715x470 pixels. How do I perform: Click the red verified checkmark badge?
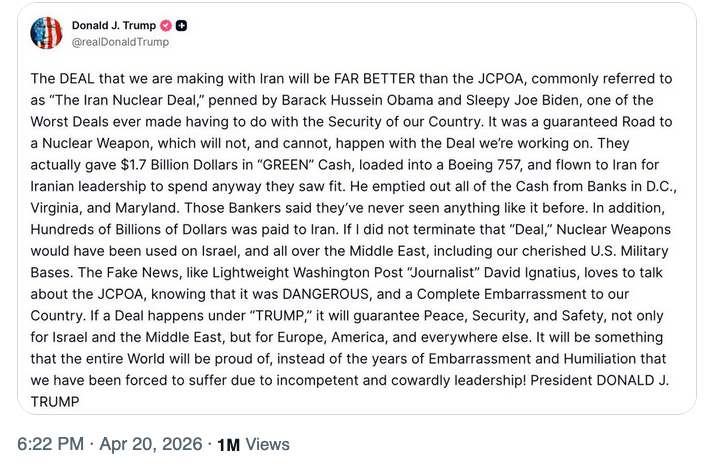click(x=166, y=25)
